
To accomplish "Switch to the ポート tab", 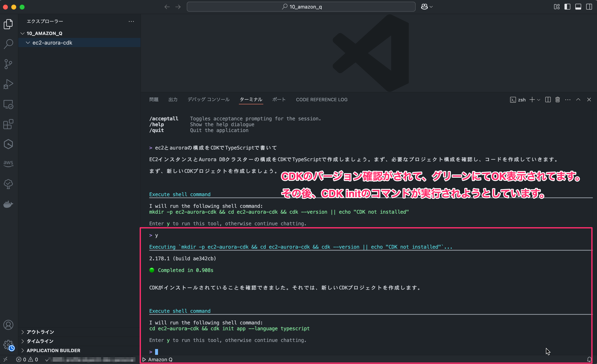I will [279, 100].
